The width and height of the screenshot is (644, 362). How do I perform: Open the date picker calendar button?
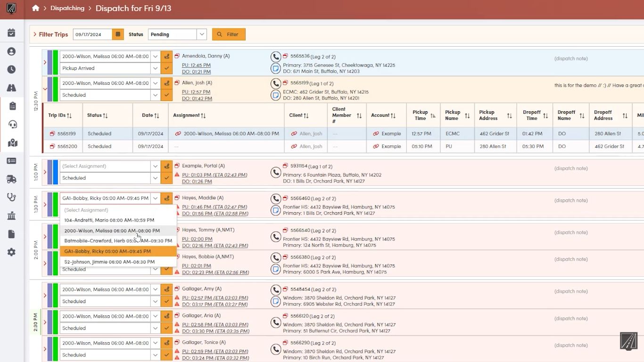point(118,34)
